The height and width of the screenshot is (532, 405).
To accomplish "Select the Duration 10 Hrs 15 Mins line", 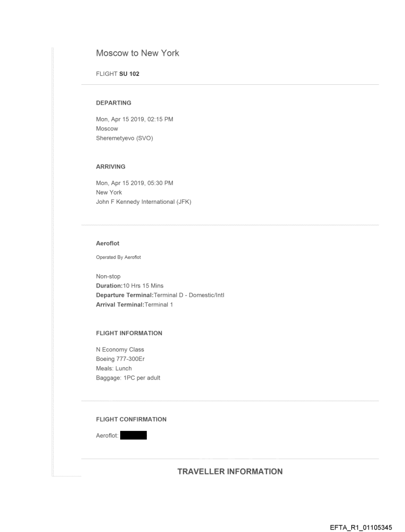I will [129, 286].
